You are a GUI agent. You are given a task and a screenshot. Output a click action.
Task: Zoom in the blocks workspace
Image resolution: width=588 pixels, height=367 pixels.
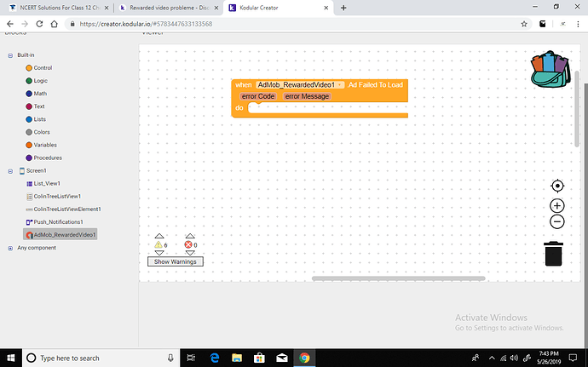pyautogui.click(x=557, y=206)
